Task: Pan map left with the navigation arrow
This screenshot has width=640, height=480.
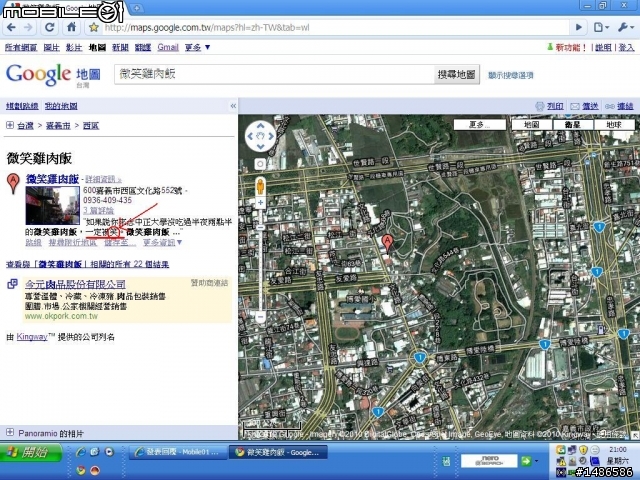Action: (x=251, y=136)
